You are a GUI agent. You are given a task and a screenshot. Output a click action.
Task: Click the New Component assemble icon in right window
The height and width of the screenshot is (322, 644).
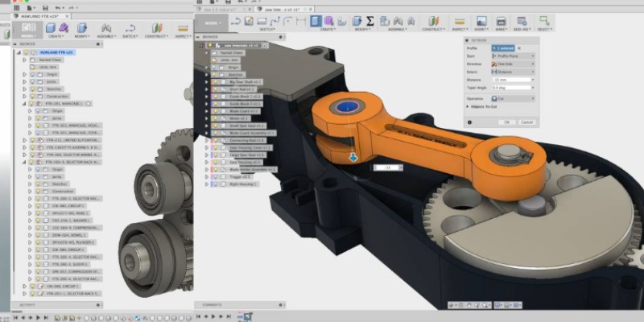[385, 21]
